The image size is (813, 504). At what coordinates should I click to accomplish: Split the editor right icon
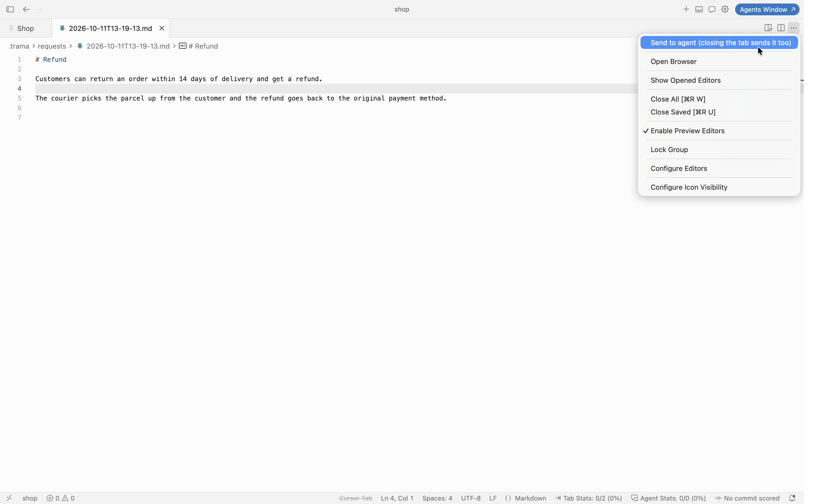tap(781, 28)
